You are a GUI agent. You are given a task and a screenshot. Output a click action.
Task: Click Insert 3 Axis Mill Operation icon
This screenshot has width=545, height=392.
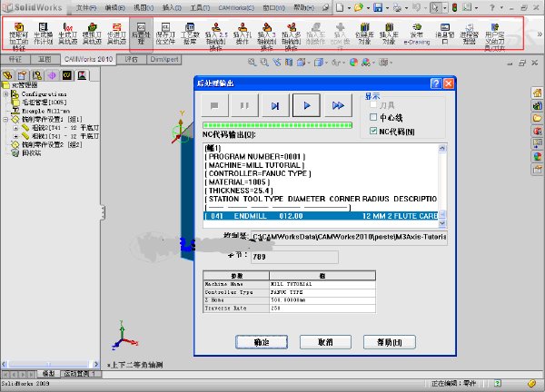(x=266, y=36)
